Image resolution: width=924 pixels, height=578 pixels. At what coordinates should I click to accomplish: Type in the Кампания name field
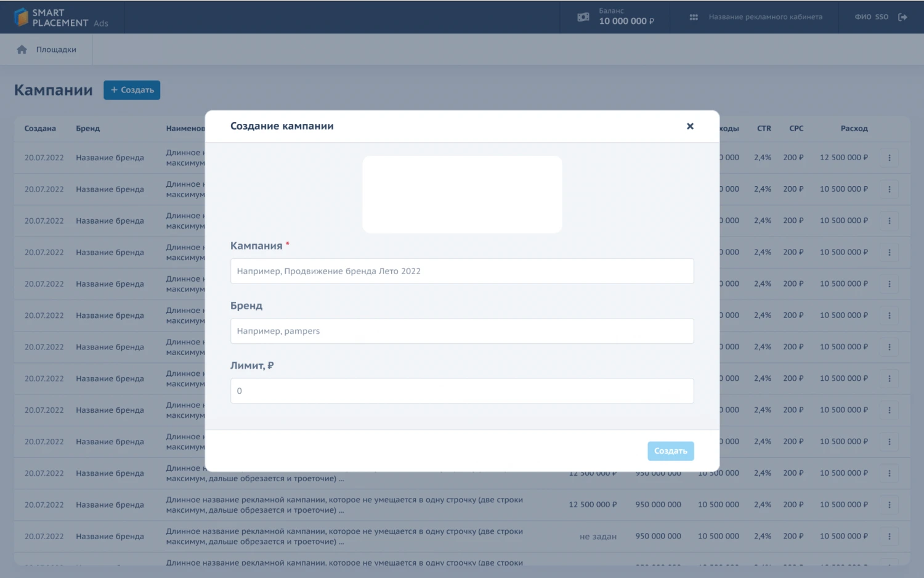point(461,271)
